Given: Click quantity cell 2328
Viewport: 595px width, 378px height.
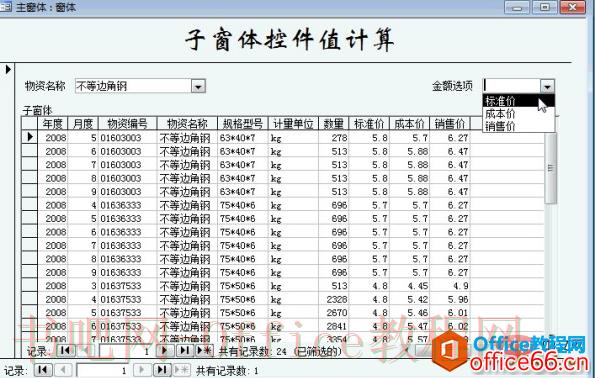Looking at the screenshot, I should tap(334, 299).
